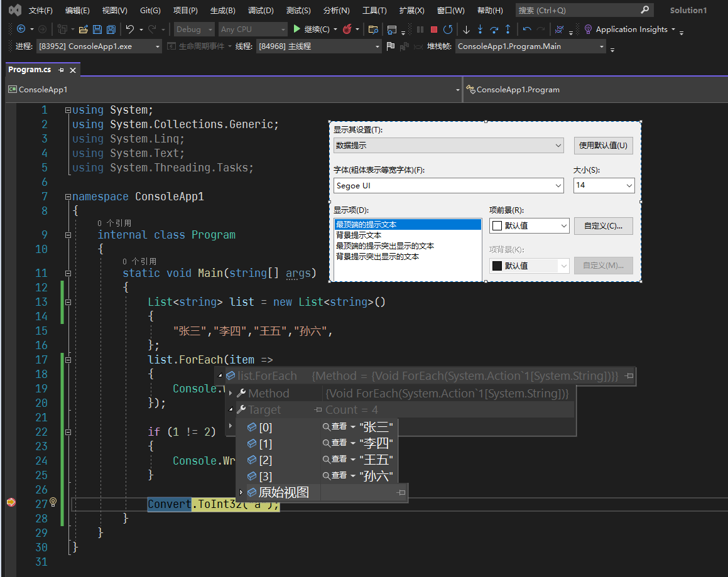The height and width of the screenshot is (577, 728).
Task: Toggle pin on the Program.cs tab
Action: click(x=61, y=70)
